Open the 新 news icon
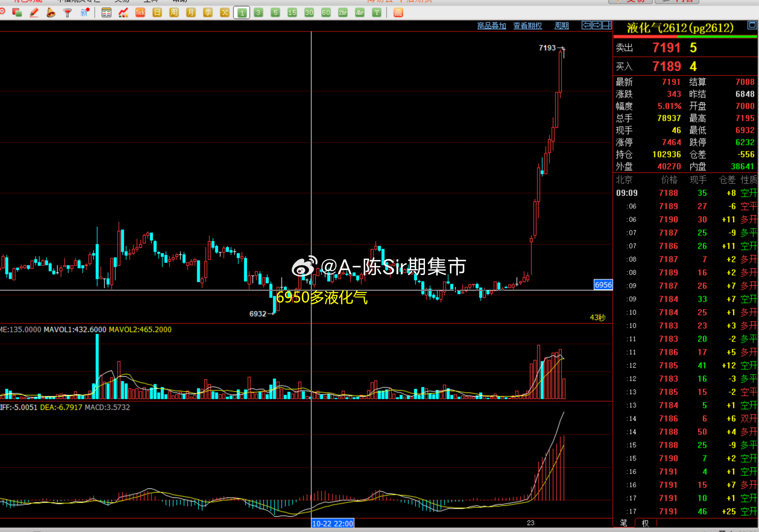759x532 pixels. pos(84,13)
